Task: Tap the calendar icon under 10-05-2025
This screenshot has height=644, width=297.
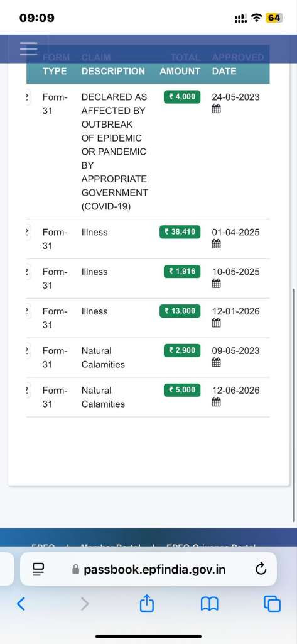Action: 216,284
